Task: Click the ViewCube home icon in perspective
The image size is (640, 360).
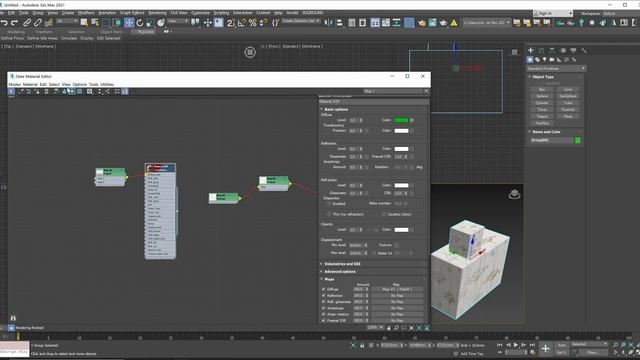Action: (514, 194)
